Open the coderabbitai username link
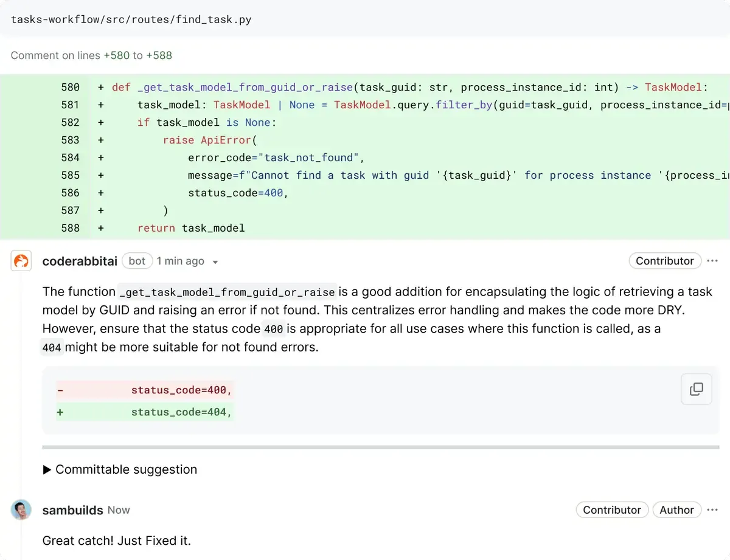The height and width of the screenshot is (560, 730). coord(80,261)
